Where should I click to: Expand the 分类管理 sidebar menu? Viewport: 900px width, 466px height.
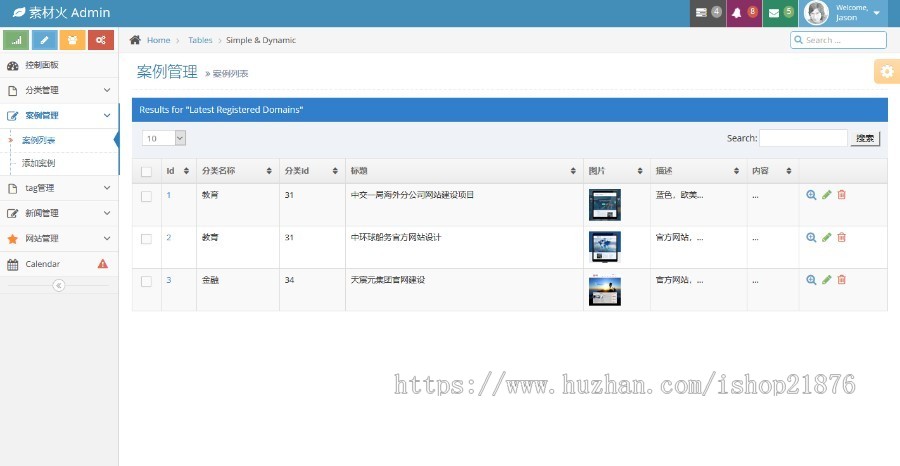pyautogui.click(x=59, y=90)
